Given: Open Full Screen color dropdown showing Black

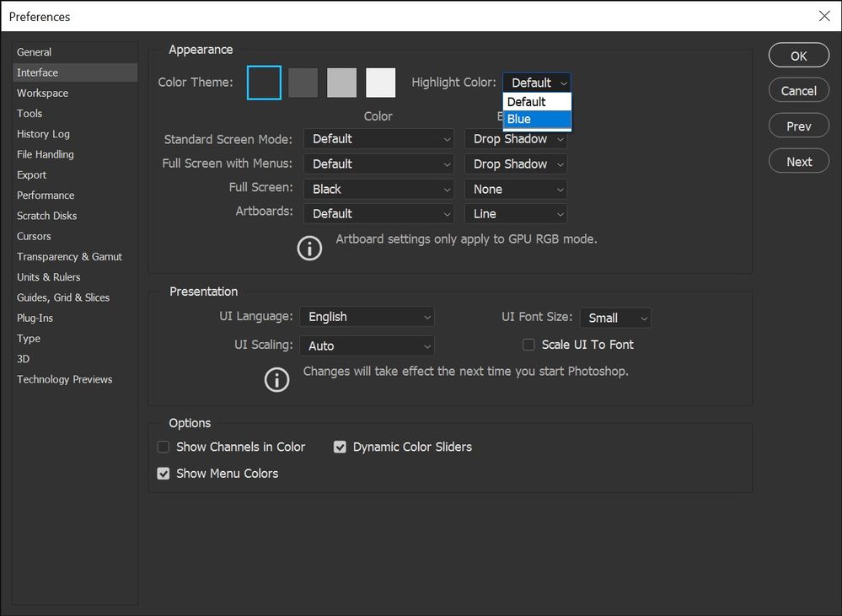Looking at the screenshot, I should click(x=379, y=189).
